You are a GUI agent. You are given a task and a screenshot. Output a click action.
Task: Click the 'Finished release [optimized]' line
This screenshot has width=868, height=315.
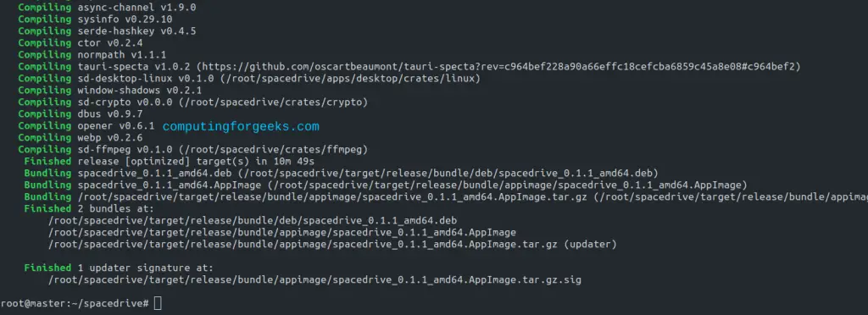169,162
